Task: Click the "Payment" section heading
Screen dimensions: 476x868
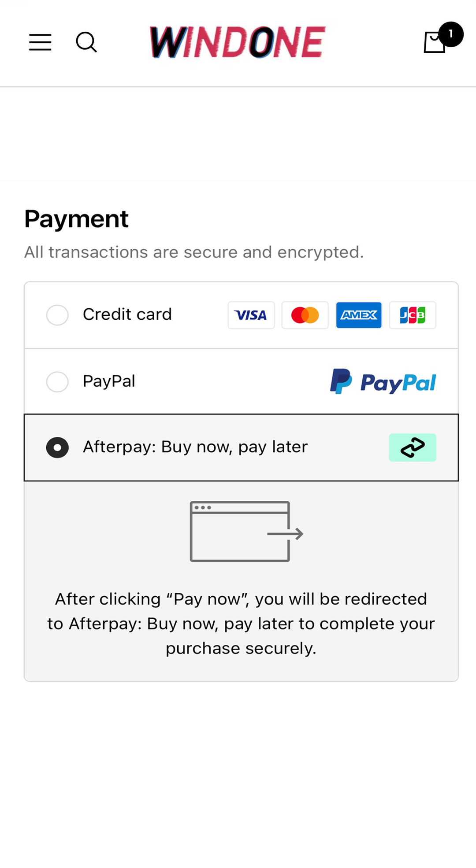Action: (x=76, y=219)
